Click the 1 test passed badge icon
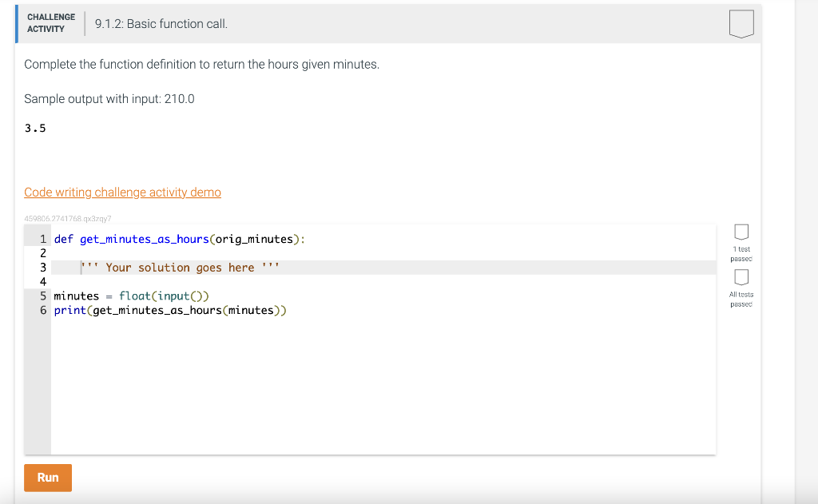 [741, 232]
